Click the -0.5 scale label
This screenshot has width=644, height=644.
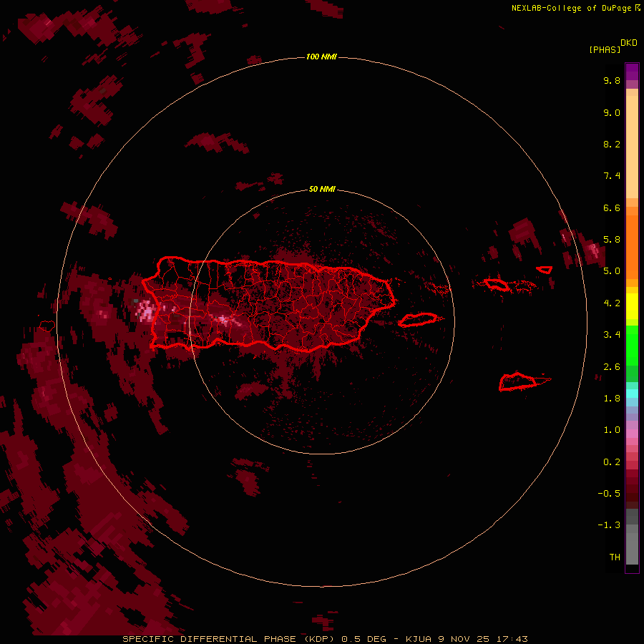609,494
